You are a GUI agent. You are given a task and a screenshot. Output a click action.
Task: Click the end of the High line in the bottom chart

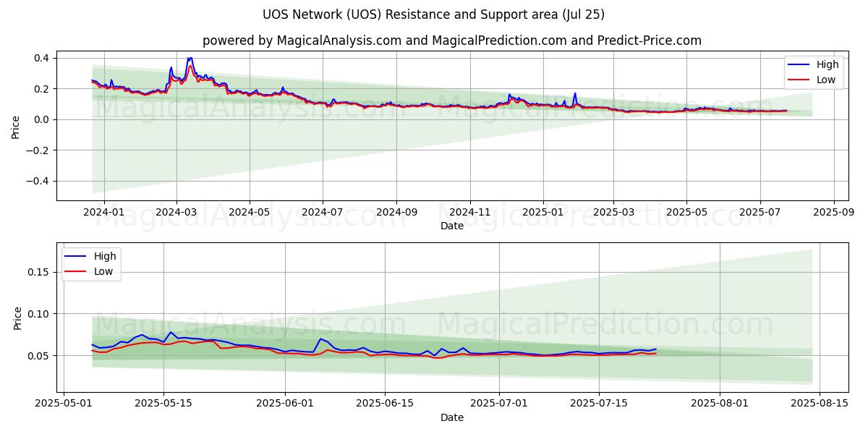point(656,349)
